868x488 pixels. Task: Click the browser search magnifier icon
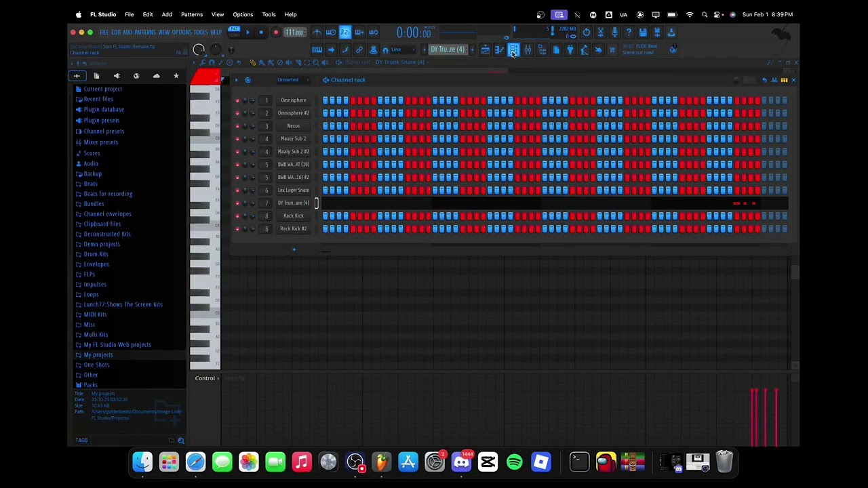(180, 441)
